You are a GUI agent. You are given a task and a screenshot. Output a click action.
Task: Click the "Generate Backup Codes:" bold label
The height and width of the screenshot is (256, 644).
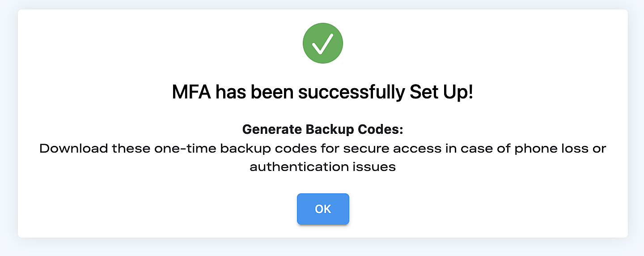pyautogui.click(x=322, y=129)
